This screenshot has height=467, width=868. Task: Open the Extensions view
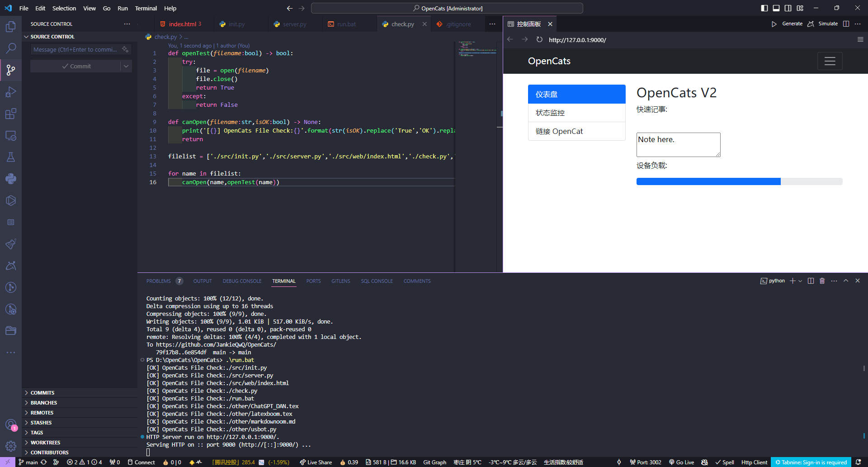click(x=11, y=114)
